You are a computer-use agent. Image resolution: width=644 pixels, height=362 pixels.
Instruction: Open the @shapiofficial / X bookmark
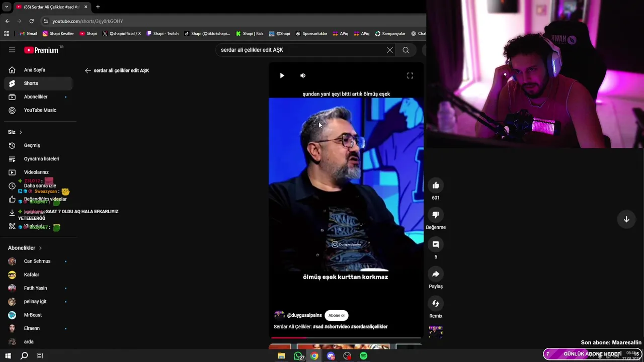click(x=121, y=34)
